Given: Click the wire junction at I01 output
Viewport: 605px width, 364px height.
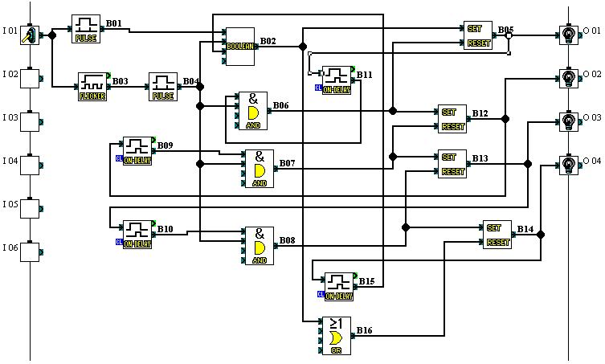Looking at the screenshot, I should pos(52,35).
